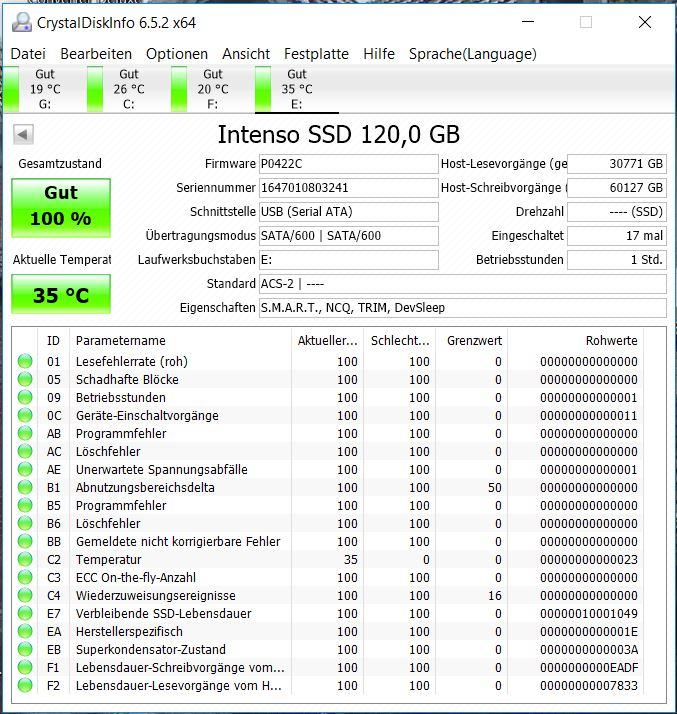This screenshot has width=677, height=714.
Task: Click status circle for Verbleibende SSD-Lebensdauer row
Action: (x=25, y=613)
